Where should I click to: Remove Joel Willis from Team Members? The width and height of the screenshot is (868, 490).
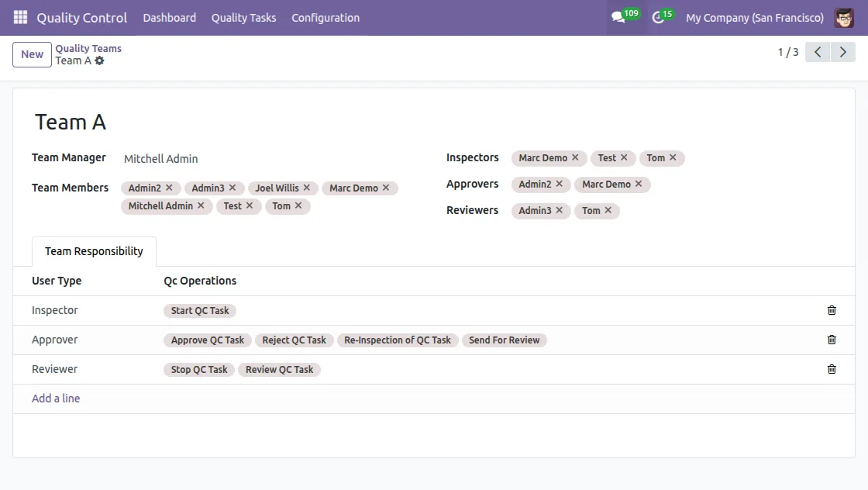[307, 188]
